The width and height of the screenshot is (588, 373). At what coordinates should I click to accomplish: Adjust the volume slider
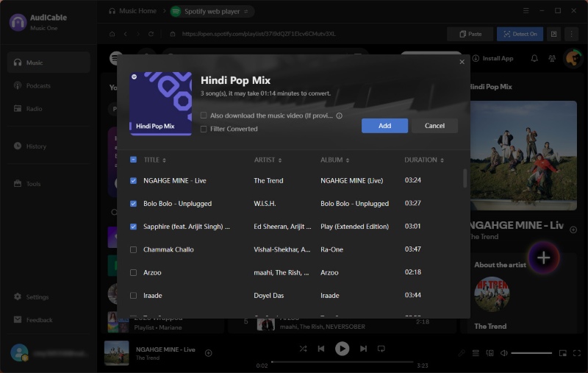531,353
